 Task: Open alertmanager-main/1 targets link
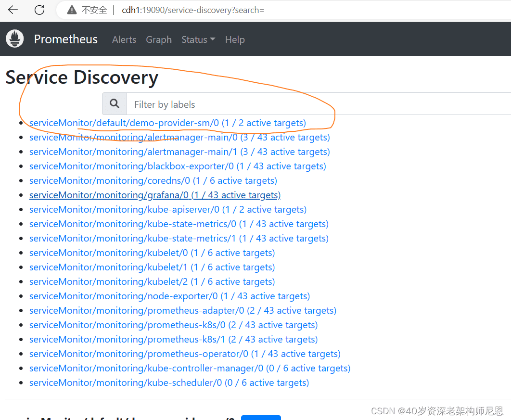click(179, 152)
